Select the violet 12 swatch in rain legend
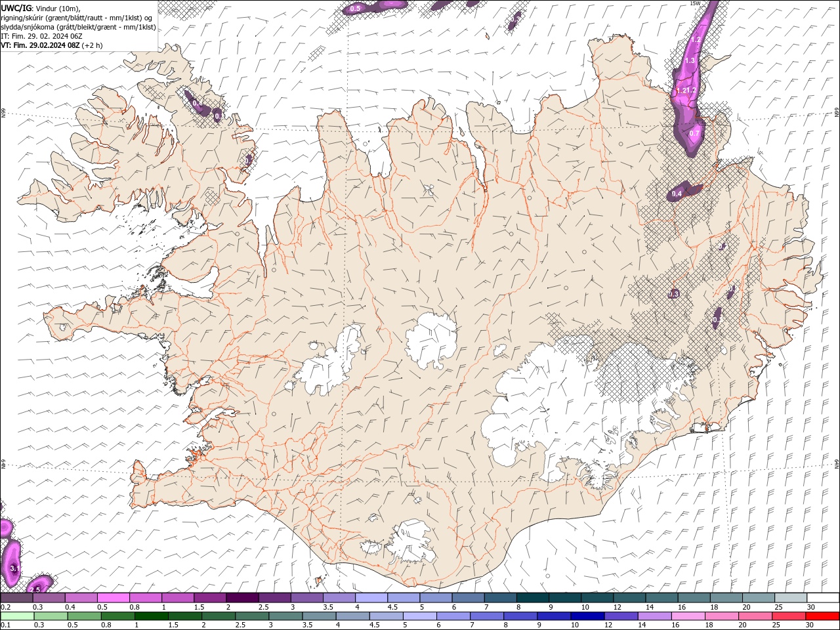Screen dimensions: 840x630 coord(621,616)
